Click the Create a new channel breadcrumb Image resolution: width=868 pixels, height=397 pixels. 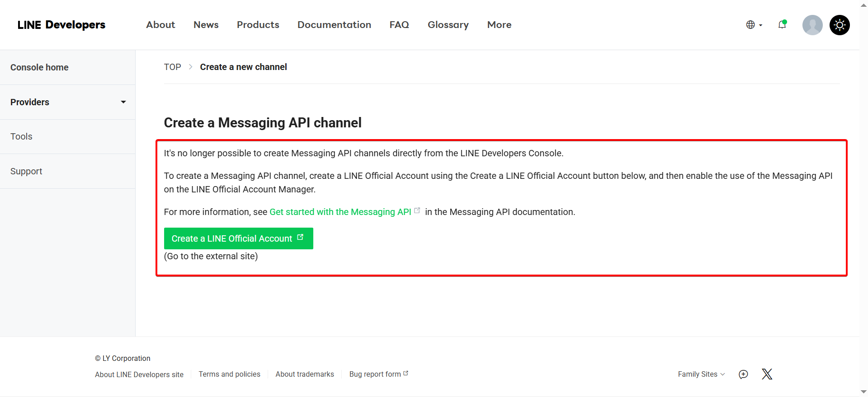(243, 67)
